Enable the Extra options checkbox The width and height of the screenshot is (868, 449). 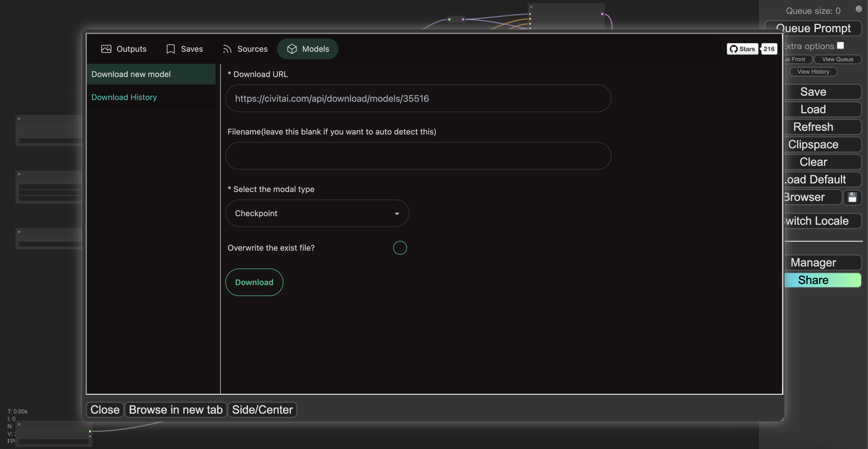[840, 45]
